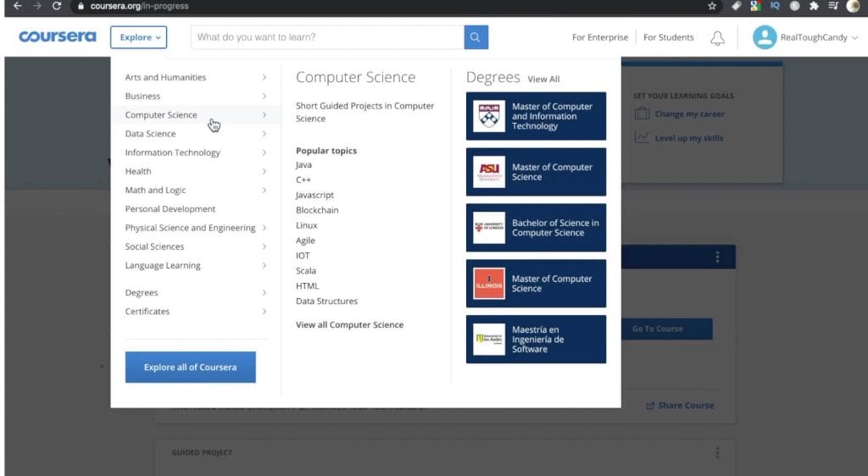The height and width of the screenshot is (476, 868).
Task: Click the browser address bar URL
Action: click(x=140, y=6)
